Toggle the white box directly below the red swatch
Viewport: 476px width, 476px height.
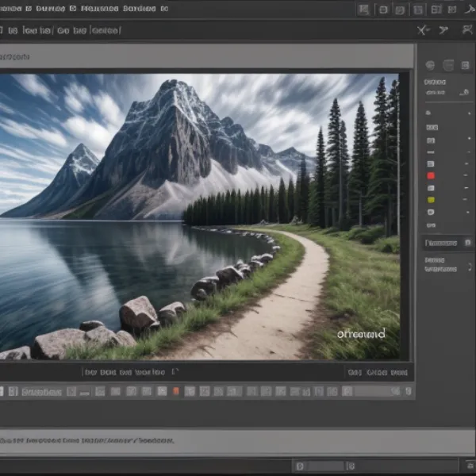coord(431,188)
